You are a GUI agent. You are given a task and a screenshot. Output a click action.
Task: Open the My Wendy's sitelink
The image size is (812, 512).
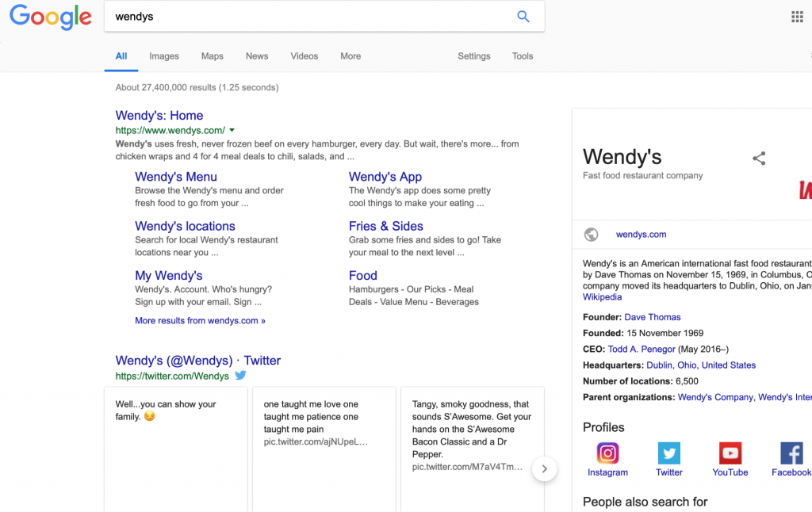click(x=169, y=275)
